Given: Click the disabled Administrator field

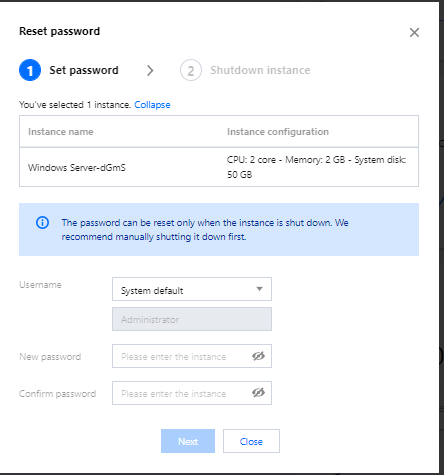Looking at the screenshot, I should coord(192,319).
